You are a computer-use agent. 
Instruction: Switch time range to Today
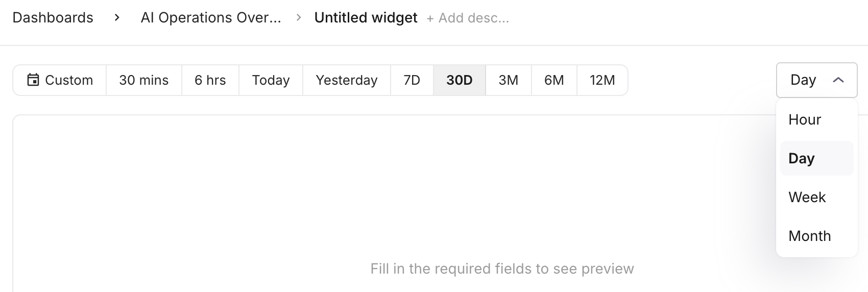[x=271, y=80]
